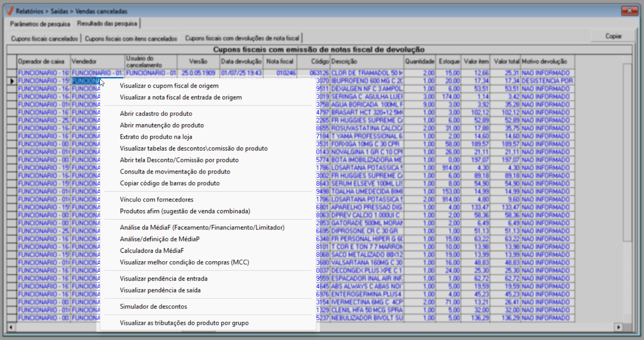Click left scroll arrow on horizontal scrollbar
This screenshot has width=644, height=340.
click(x=11, y=327)
